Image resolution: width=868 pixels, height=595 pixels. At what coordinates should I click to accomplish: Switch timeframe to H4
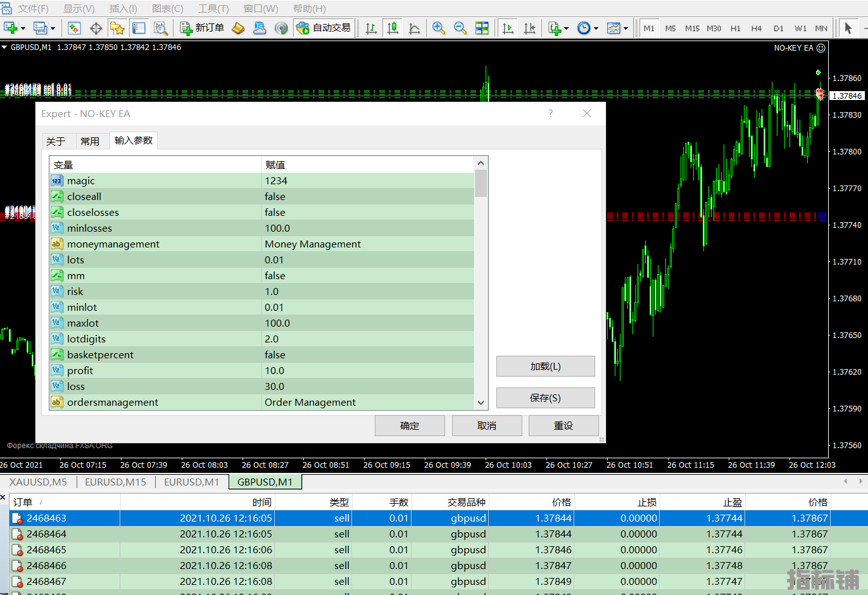point(756,28)
